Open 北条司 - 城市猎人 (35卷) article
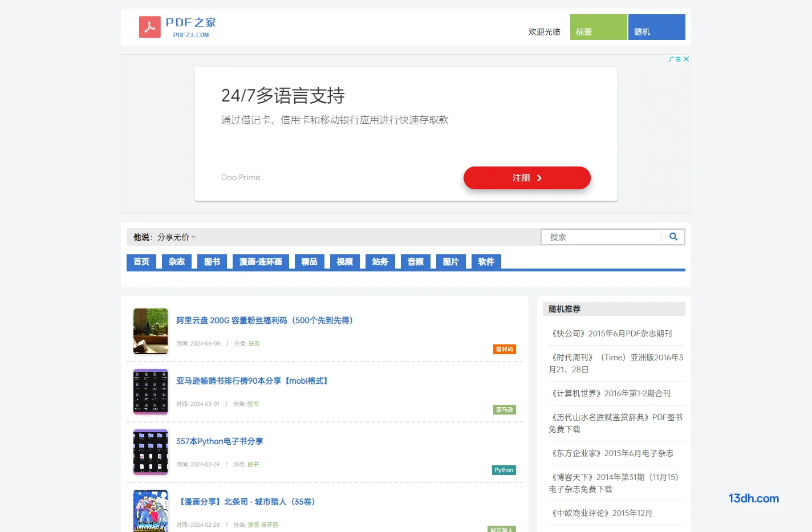 pyautogui.click(x=246, y=502)
